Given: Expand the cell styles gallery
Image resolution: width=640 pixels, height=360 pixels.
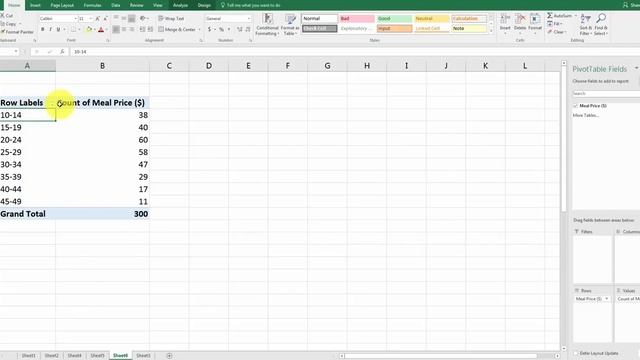Looking at the screenshot, I should 491,31.
